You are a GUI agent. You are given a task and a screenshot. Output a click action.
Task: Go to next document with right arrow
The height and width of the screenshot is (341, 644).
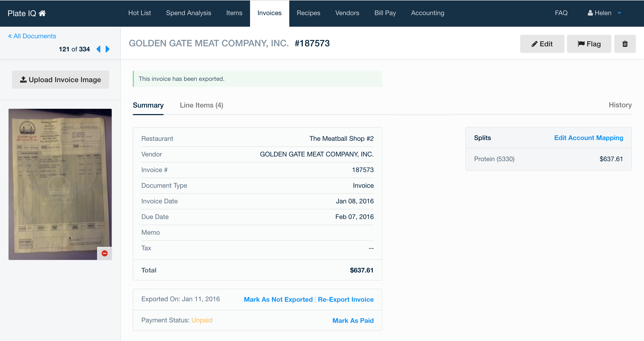[x=108, y=49]
